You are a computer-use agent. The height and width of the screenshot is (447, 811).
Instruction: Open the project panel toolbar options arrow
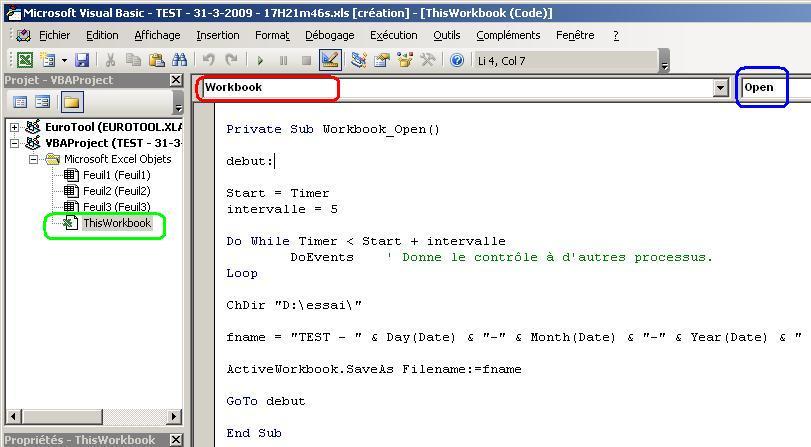pyautogui.click(x=178, y=102)
